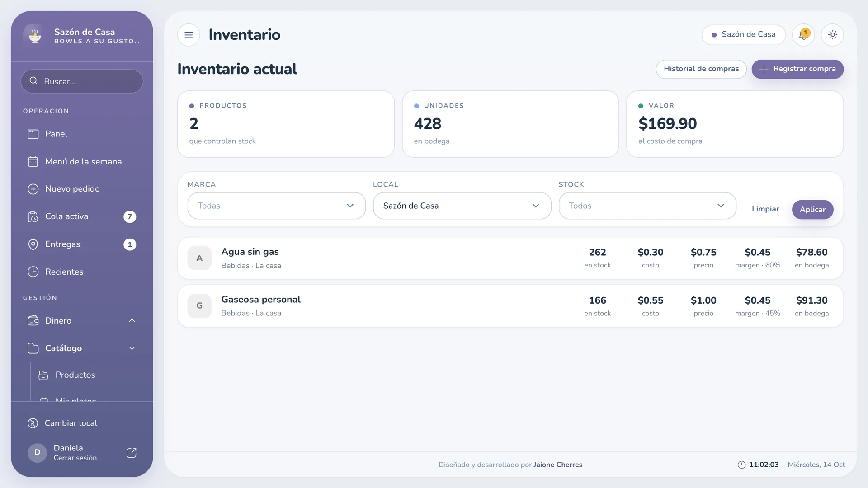
Task: Expand the Dinero section chevron
Action: [132, 321]
